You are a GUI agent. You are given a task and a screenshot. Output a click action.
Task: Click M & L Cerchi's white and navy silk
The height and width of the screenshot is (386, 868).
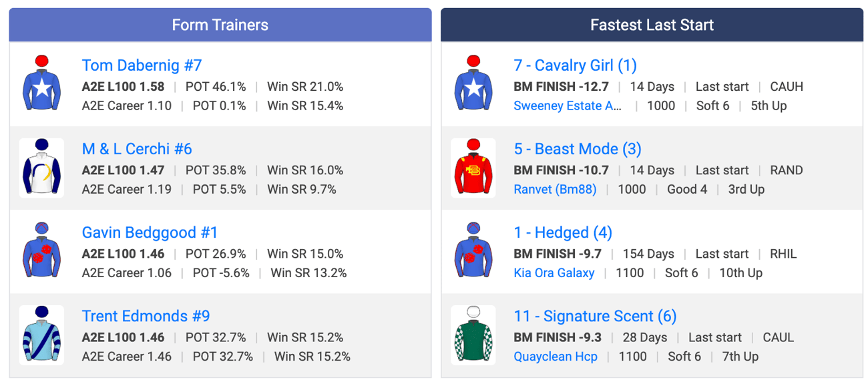pos(41,168)
